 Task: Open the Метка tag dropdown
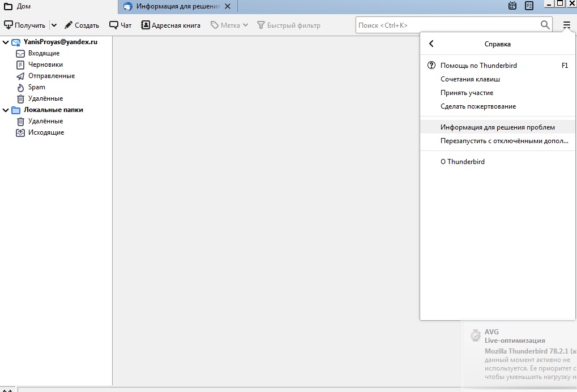[x=229, y=25]
